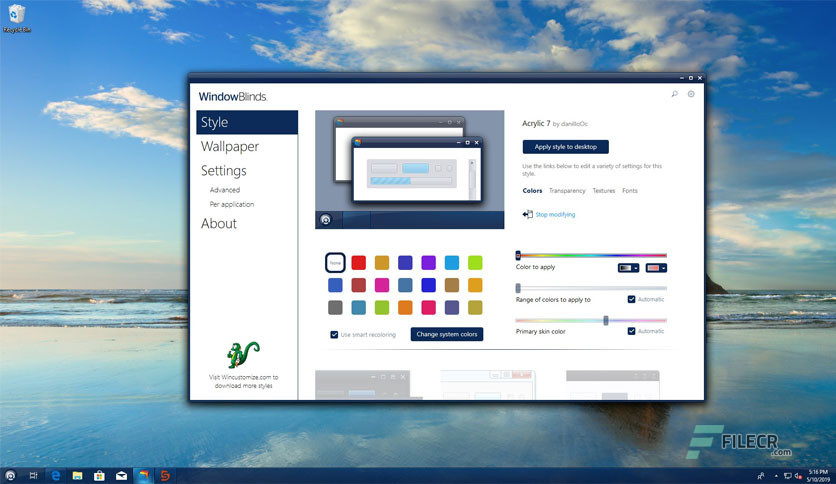
Task: Click the Acrylic 7 style preview image
Action: tap(409, 170)
